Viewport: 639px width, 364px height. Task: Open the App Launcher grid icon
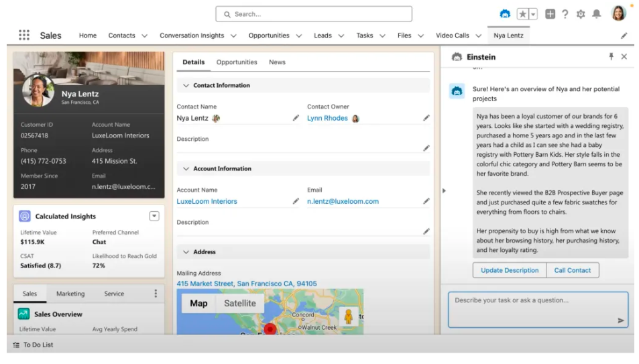tap(24, 36)
